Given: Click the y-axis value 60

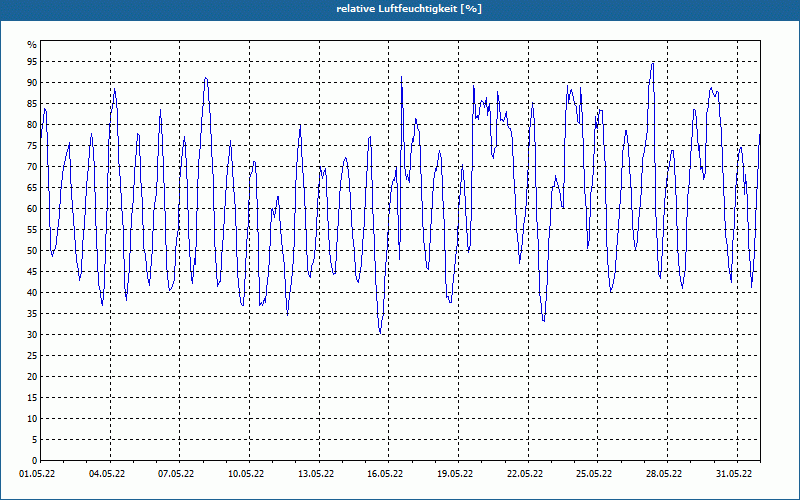Looking at the screenshot, I should (32, 209).
